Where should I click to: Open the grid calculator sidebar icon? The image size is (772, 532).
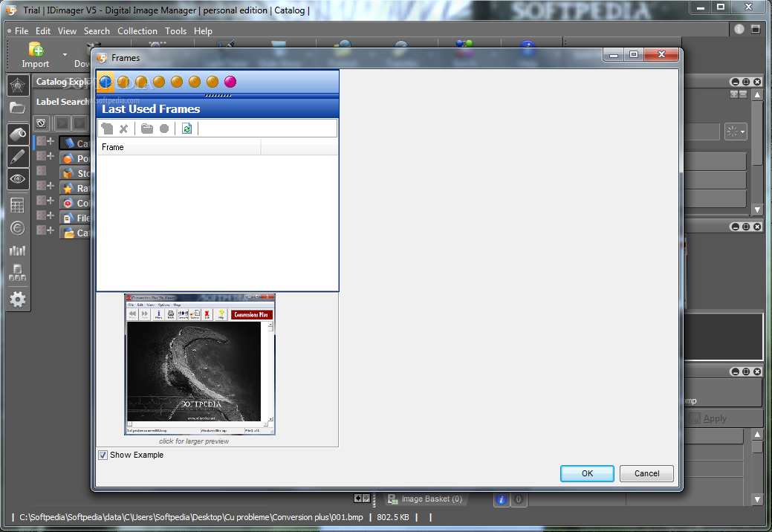tap(18, 205)
